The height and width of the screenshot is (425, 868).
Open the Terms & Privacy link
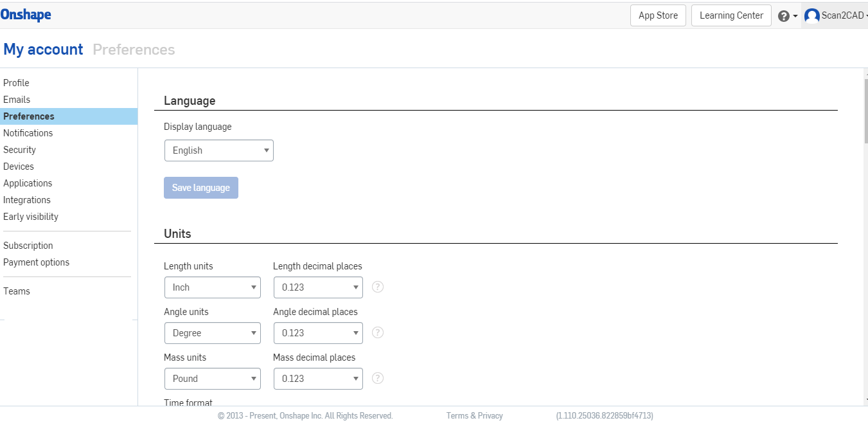coord(474,415)
